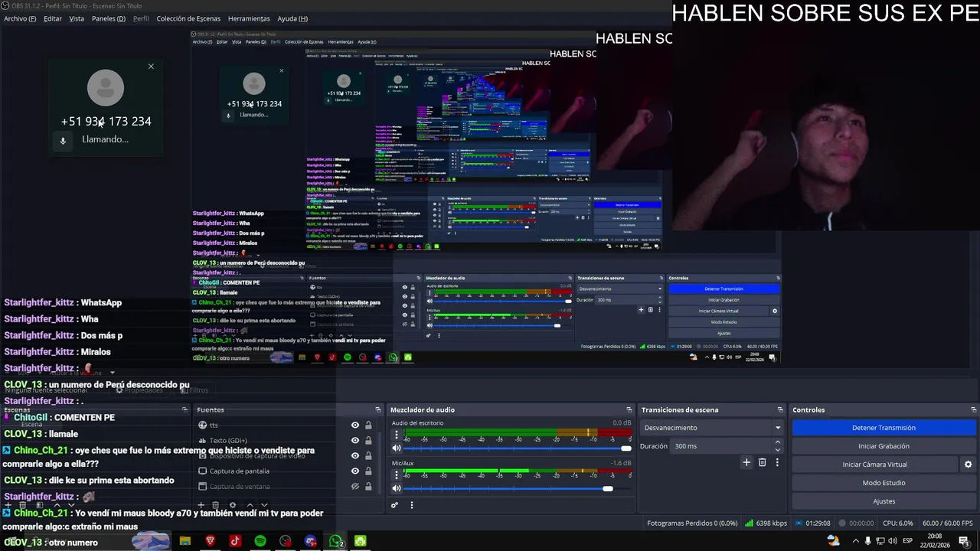Hide the Captura de pantalla source
Viewport: 980px width, 551px height.
tap(355, 471)
